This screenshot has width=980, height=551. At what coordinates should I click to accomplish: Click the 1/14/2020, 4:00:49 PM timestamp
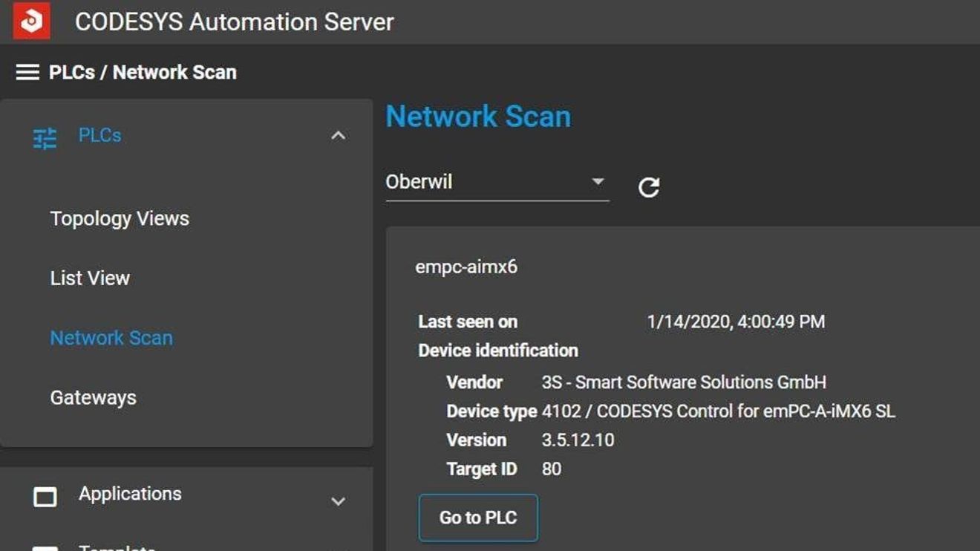pyautogui.click(x=736, y=322)
